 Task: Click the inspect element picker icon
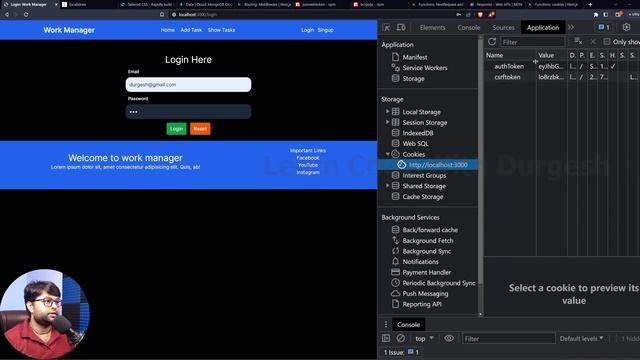point(386,27)
